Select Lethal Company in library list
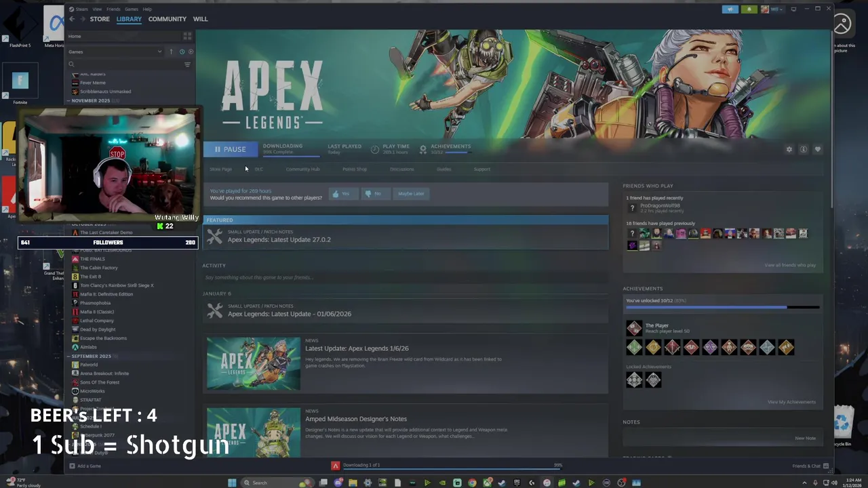Viewport: 868px width, 488px height. 97,321
